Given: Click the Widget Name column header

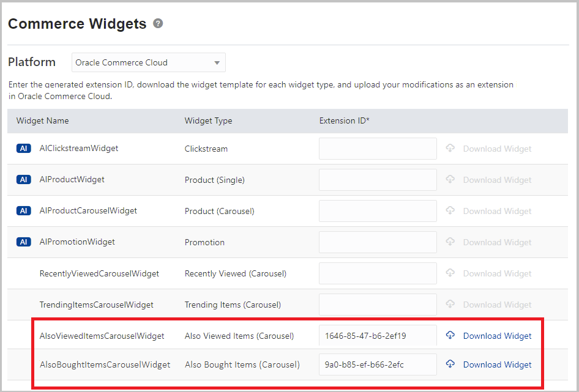Looking at the screenshot, I should (x=43, y=121).
